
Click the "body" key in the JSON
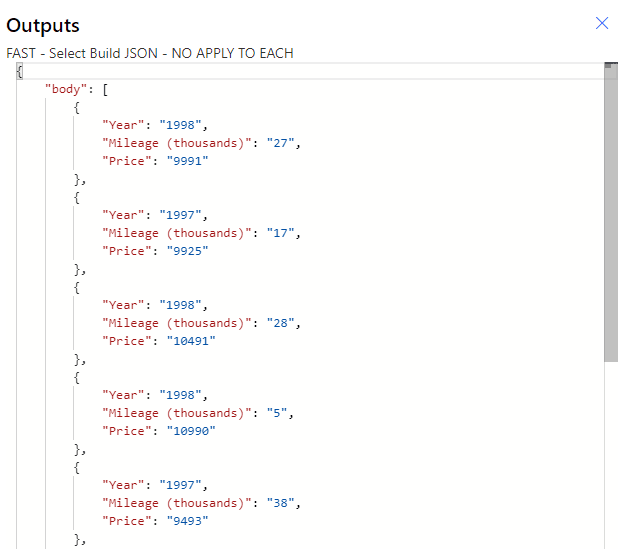point(66,89)
